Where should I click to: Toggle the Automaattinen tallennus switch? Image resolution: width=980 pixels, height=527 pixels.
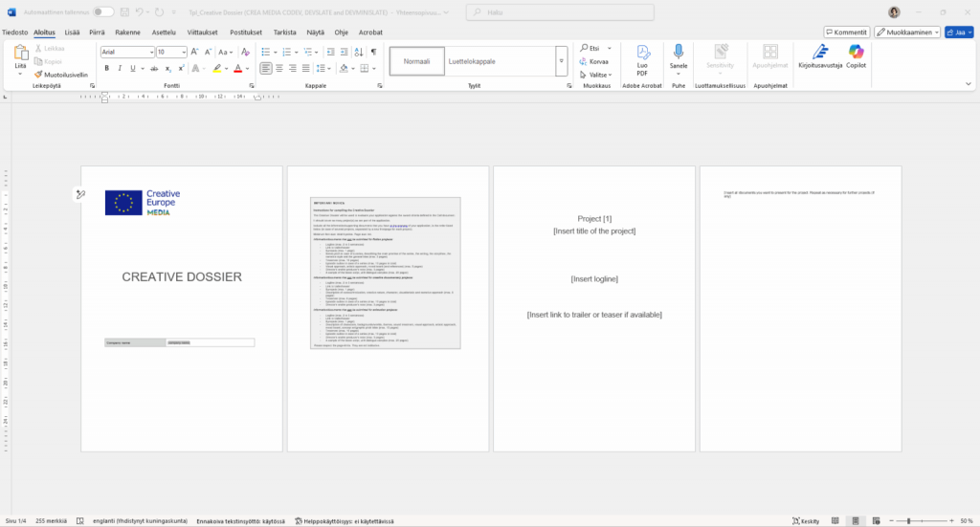pos(102,11)
